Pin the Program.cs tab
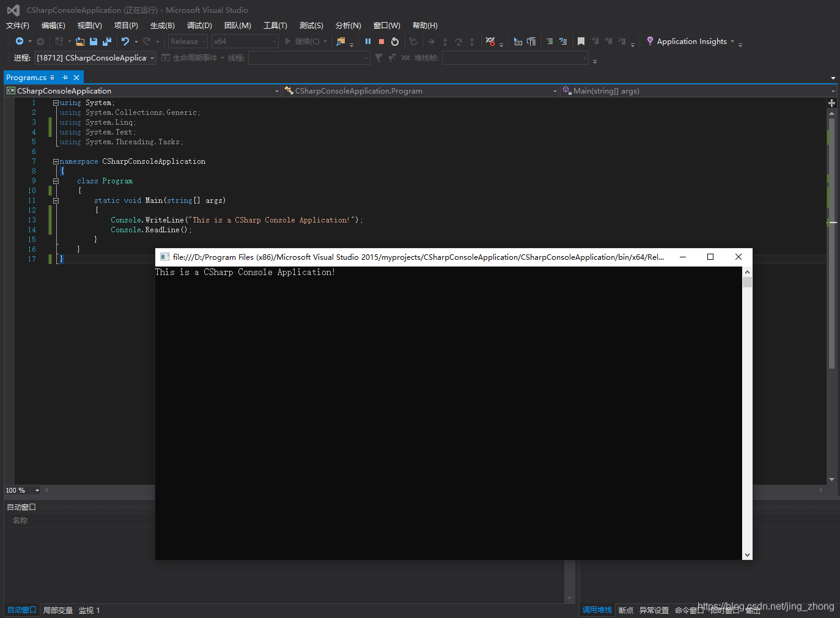 point(65,78)
